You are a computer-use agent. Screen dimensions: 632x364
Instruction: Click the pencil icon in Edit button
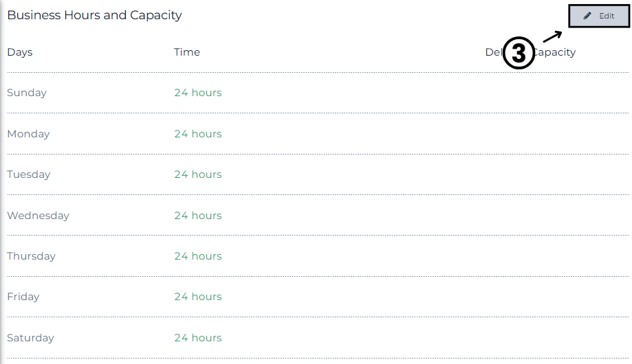click(587, 16)
